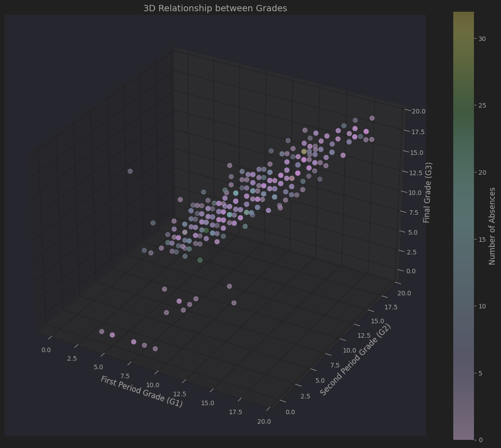
Task: Click the 20.0 tick on the First Period axis
Action: coord(264,421)
